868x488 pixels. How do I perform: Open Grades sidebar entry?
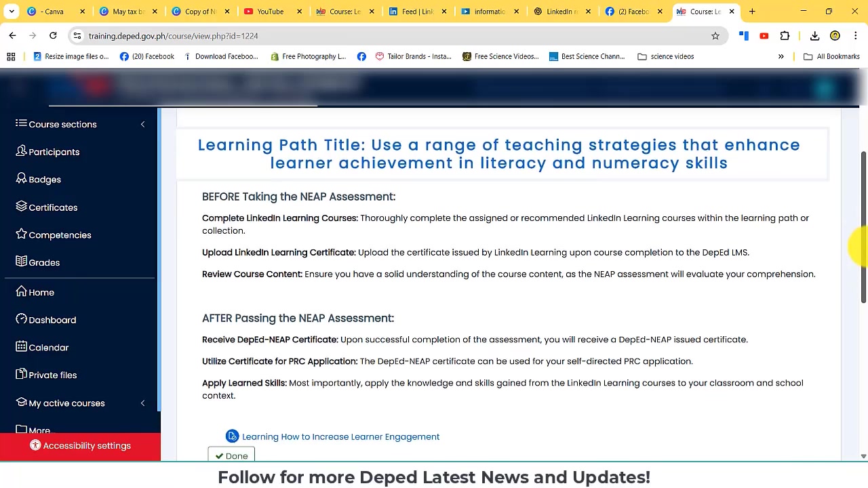(38, 262)
